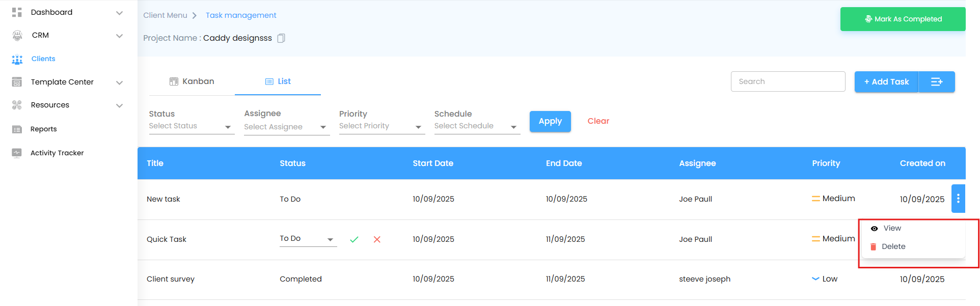Select View in the context menu

pos(892,228)
